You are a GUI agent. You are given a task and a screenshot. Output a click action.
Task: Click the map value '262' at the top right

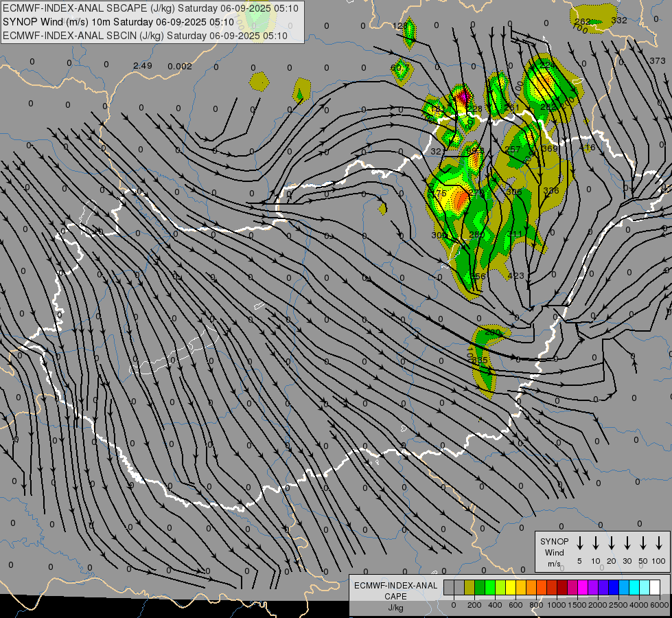(x=583, y=21)
